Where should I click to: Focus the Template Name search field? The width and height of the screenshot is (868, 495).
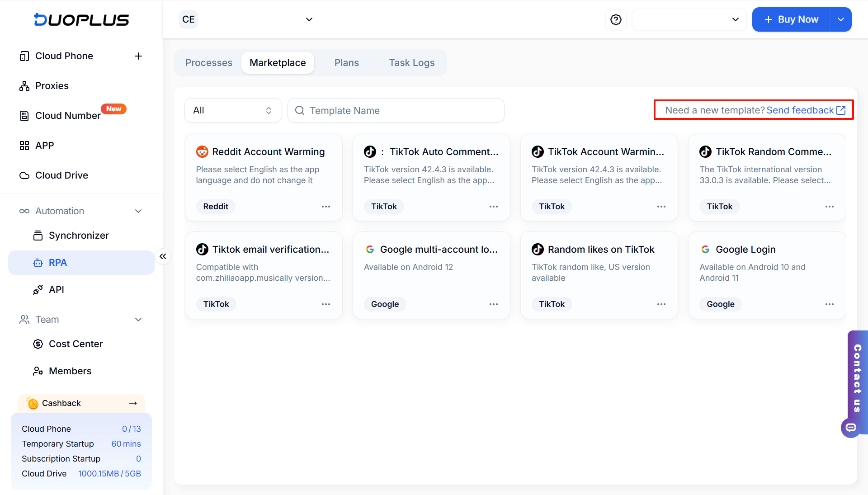396,110
